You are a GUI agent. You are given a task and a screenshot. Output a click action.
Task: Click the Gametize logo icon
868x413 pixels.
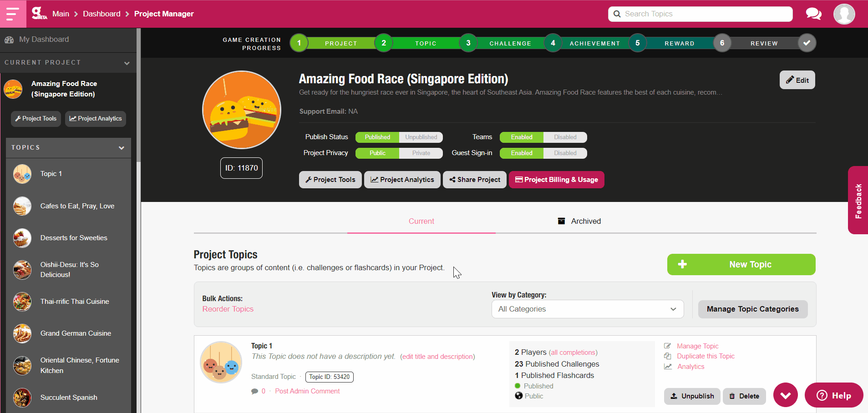click(39, 14)
